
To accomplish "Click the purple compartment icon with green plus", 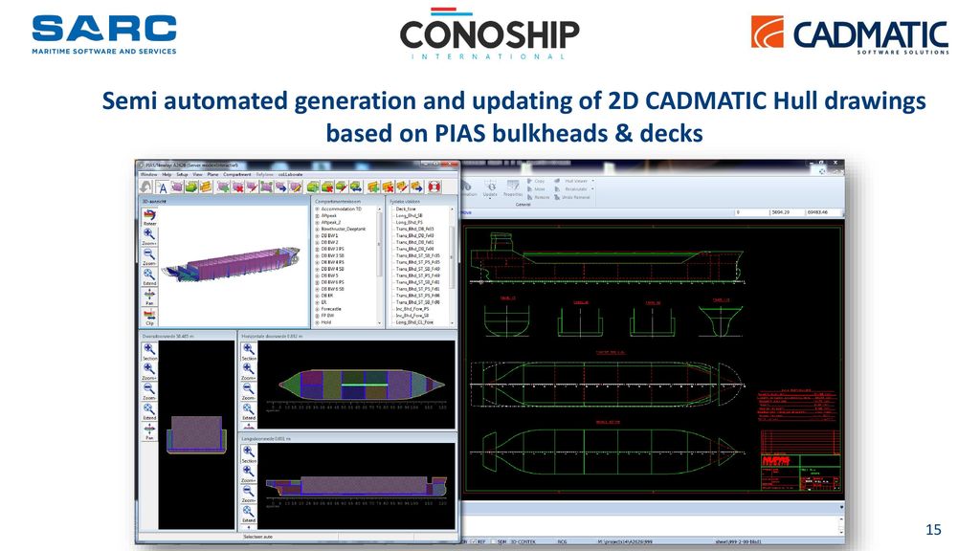I will coord(222,187).
